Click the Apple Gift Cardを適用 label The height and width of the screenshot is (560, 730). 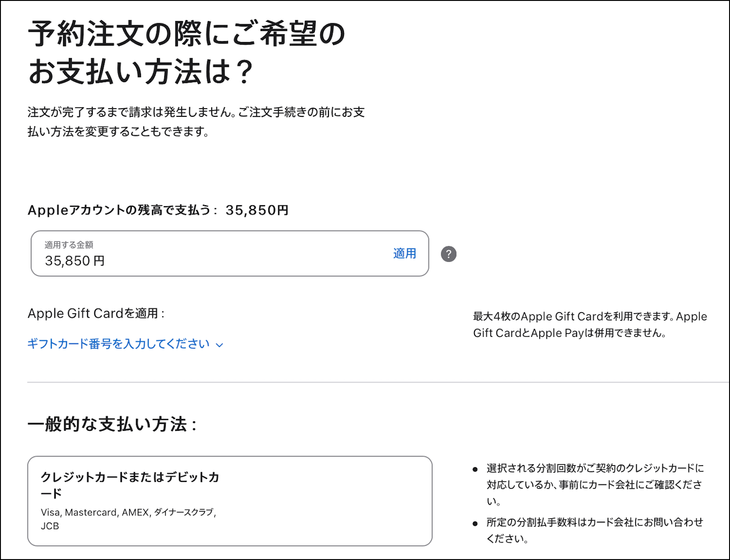coord(96,314)
